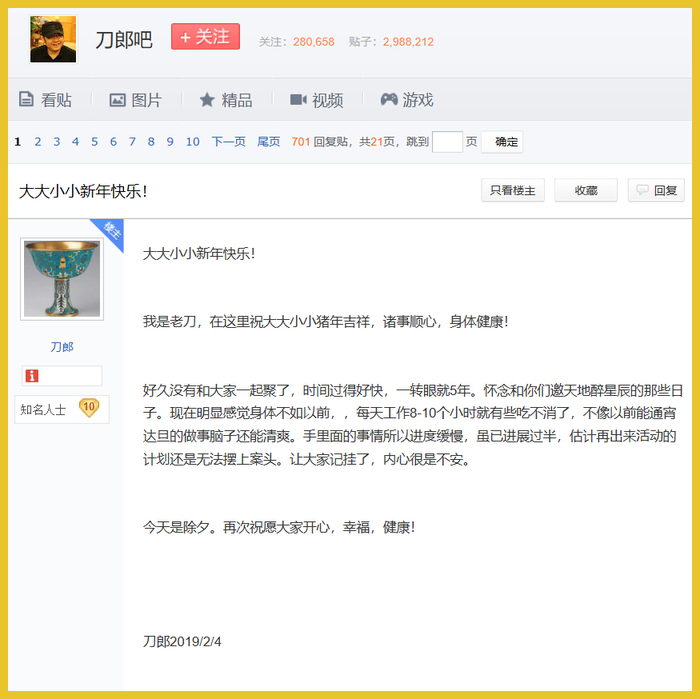Go to page 5 of replies
The image size is (700, 699).
pyautogui.click(x=95, y=142)
